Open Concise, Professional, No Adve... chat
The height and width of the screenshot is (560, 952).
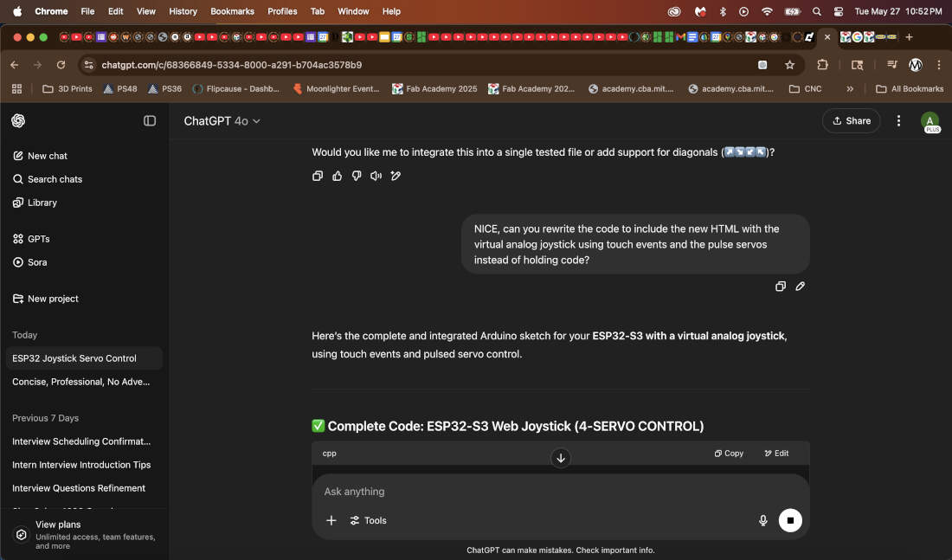(x=85, y=382)
